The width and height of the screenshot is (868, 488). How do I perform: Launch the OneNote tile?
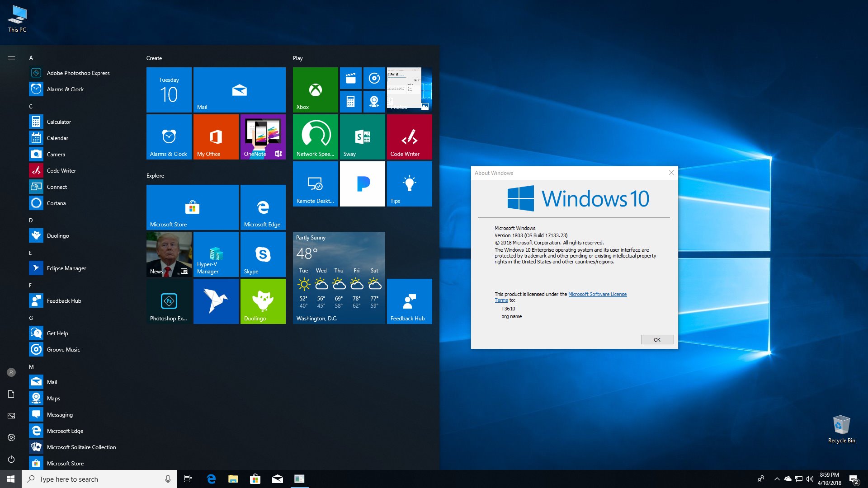click(x=263, y=137)
